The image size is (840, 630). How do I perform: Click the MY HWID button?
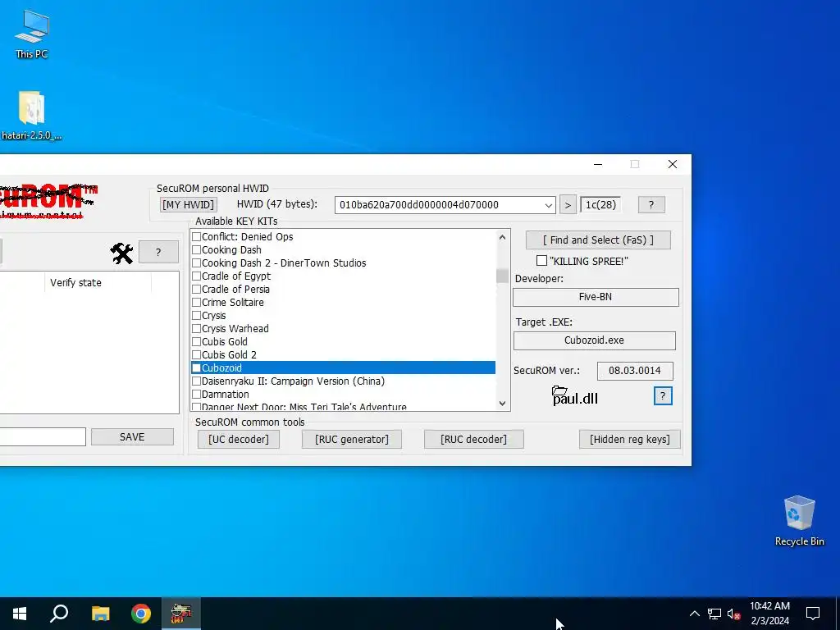pyautogui.click(x=188, y=204)
